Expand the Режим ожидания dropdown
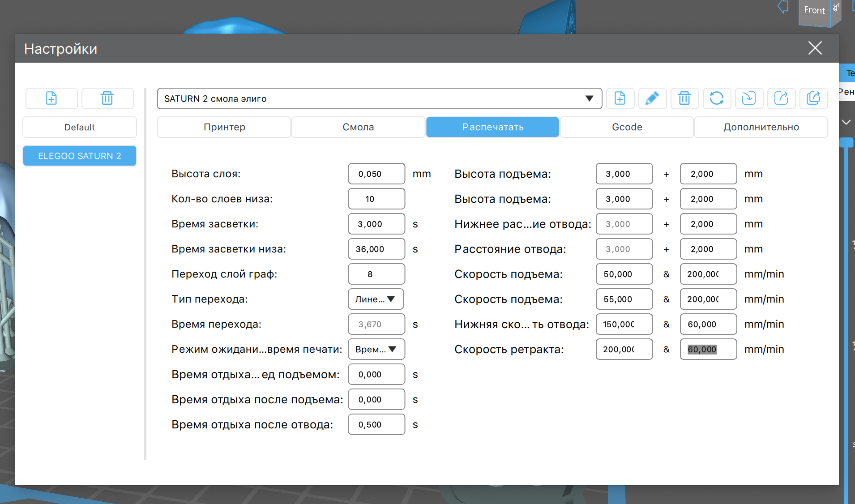The height and width of the screenshot is (504, 855). click(x=376, y=349)
